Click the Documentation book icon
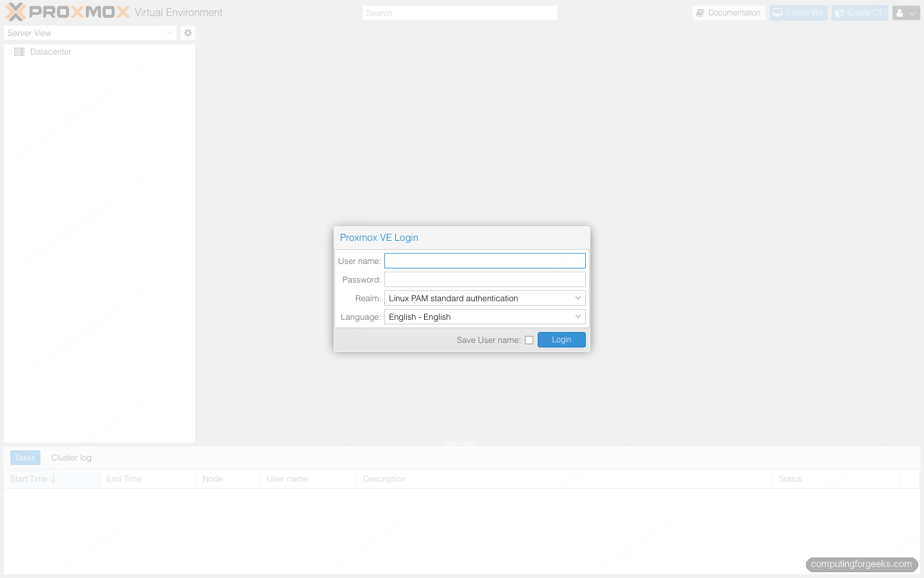 coord(700,13)
